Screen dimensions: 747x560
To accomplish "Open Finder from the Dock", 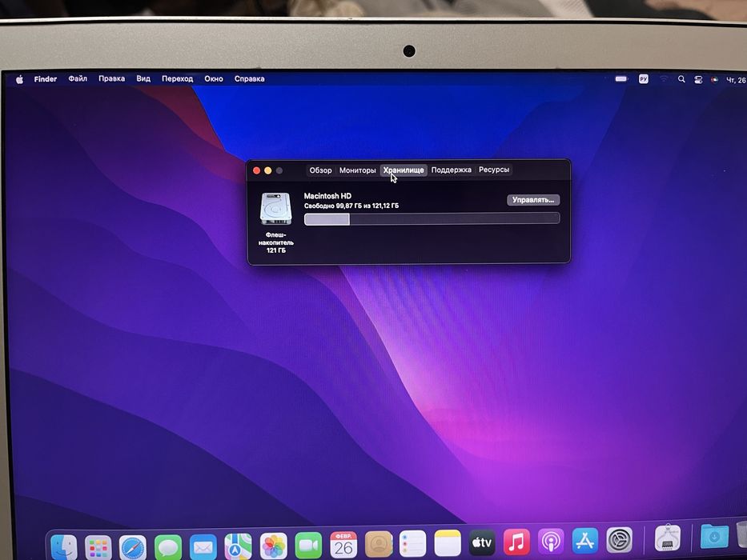I will 64,547.
